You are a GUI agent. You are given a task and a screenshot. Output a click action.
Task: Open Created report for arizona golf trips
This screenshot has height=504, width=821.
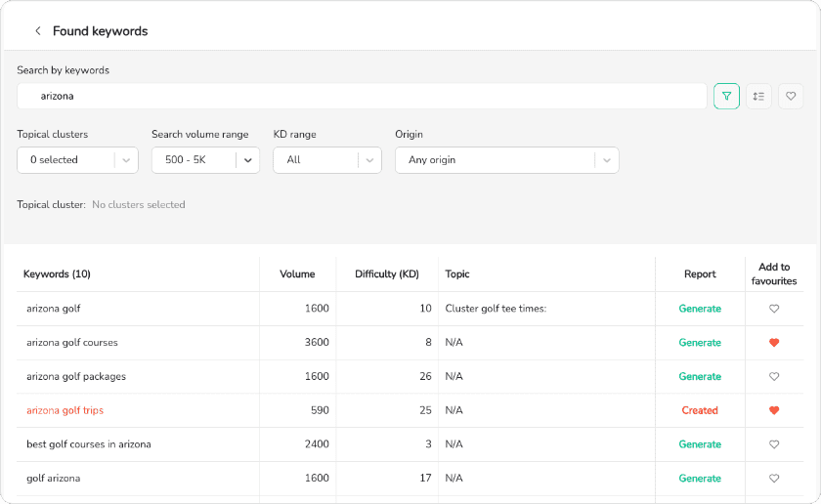(700, 411)
